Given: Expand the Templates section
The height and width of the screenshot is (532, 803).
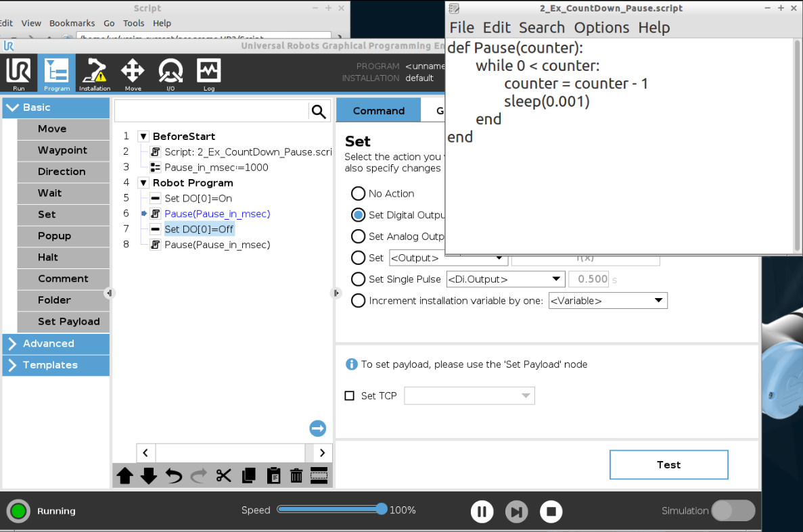Looking at the screenshot, I should pos(56,365).
